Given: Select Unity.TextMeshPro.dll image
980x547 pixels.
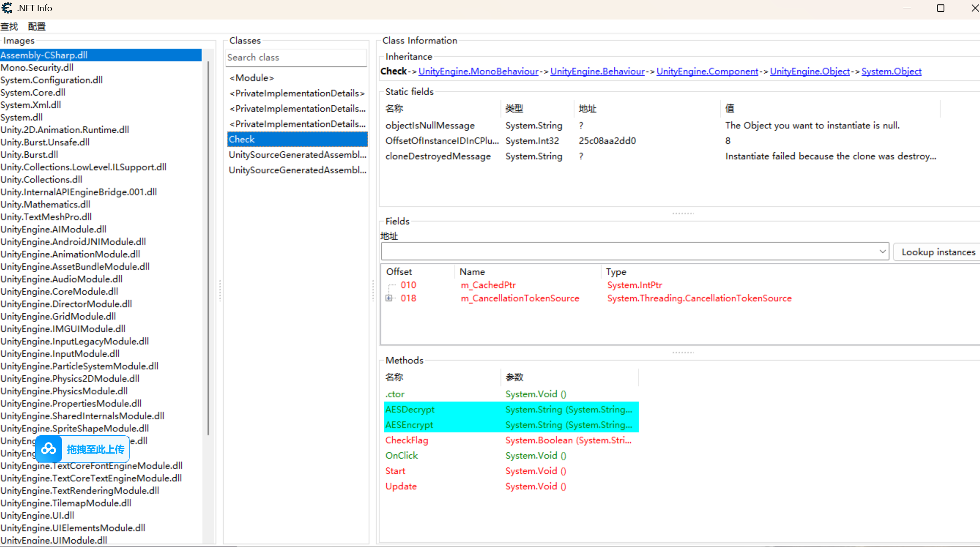Looking at the screenshot, I should tap(46, 217).
